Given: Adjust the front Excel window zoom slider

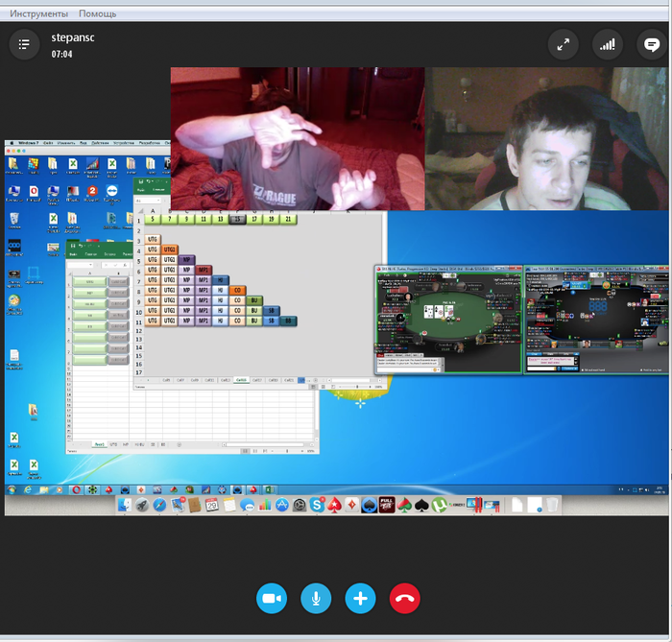Looking at the screenshot, I should tap(357, 387).
